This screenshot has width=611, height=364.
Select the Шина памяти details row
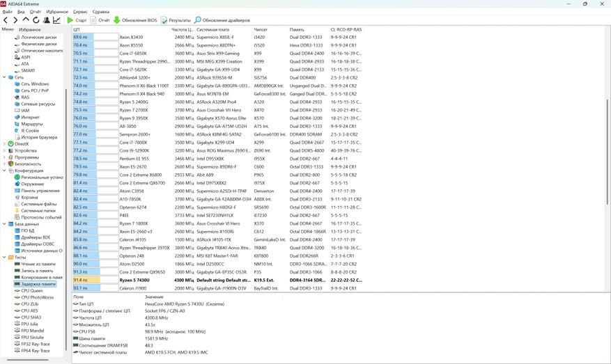click(121, 339)
